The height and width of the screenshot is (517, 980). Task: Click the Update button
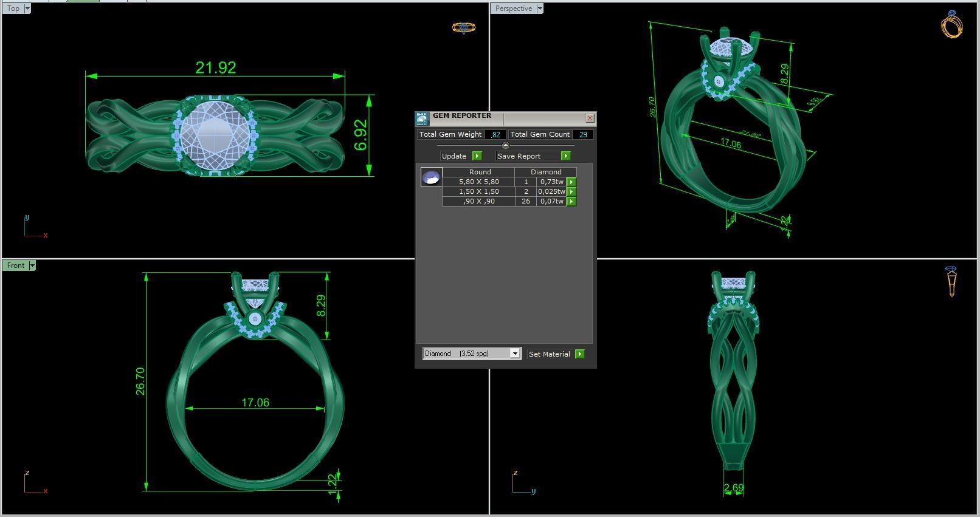coord(455,156)
